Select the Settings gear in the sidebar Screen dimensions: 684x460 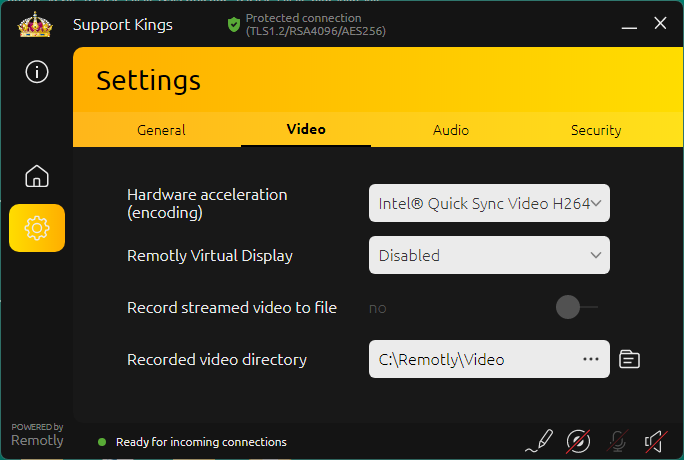(x=37, y=228)
